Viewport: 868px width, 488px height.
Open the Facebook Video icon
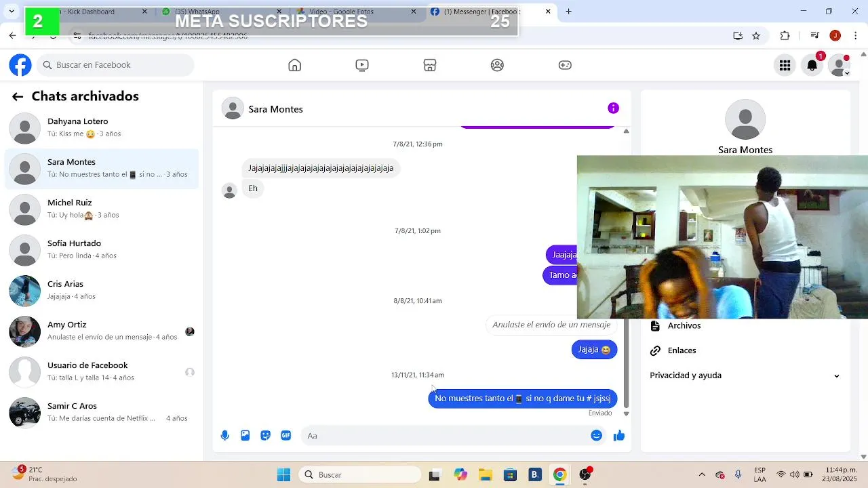362,65
